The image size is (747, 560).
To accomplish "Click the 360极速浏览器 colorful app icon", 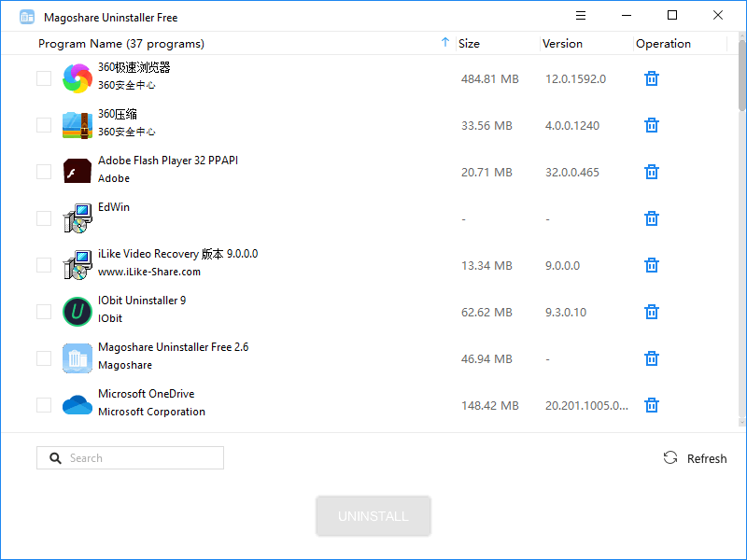I will (78, 78).
